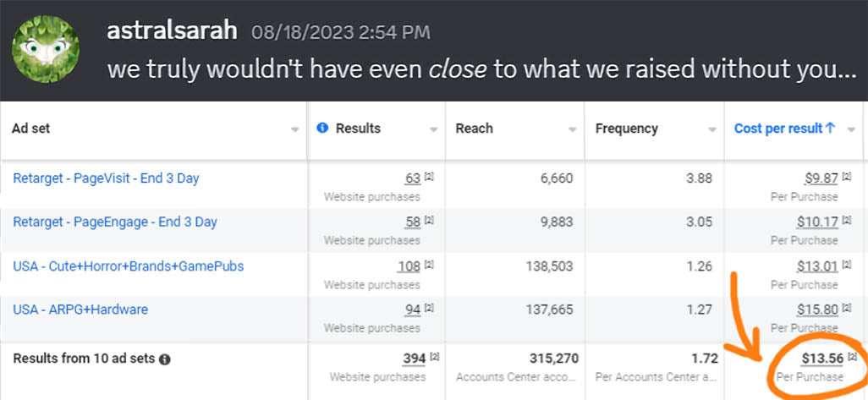This screenshot has width=868, height=400.
Task: Select the USA - Cute+Horror+Brands+GamePubs ad set
Action: (128, 266)
